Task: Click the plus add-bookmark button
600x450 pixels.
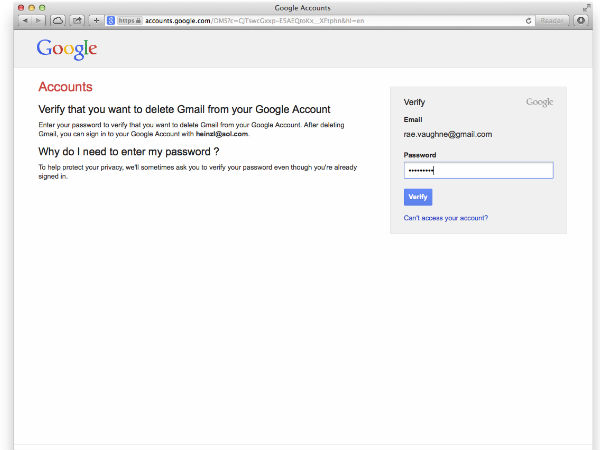Action: (x=96, y=20)
